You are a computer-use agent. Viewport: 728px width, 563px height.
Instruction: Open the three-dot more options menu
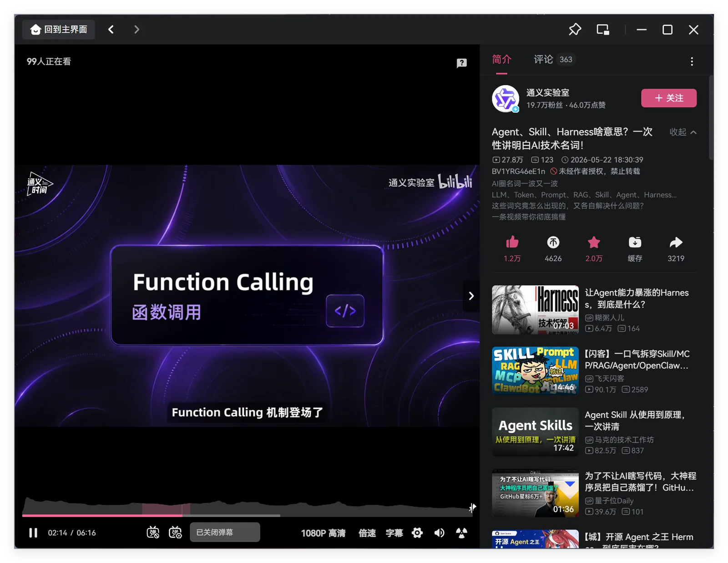[692, 61]
